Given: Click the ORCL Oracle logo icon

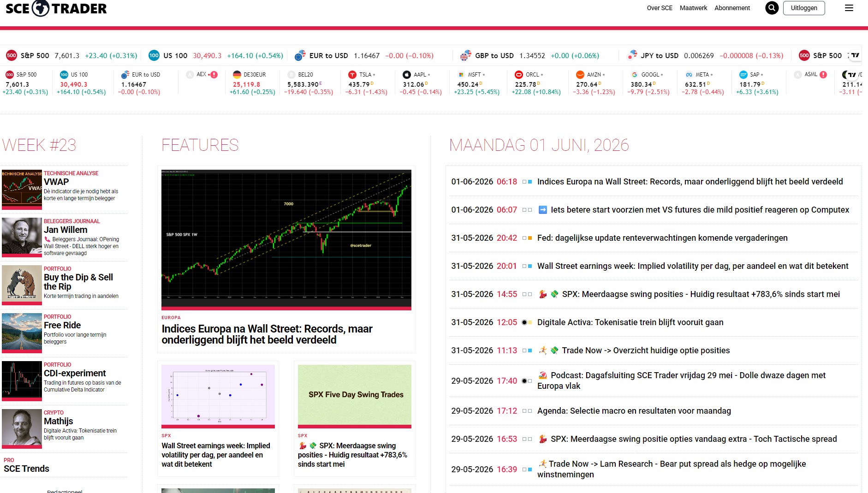Looking at the screenshot, I should coord(518,74).
